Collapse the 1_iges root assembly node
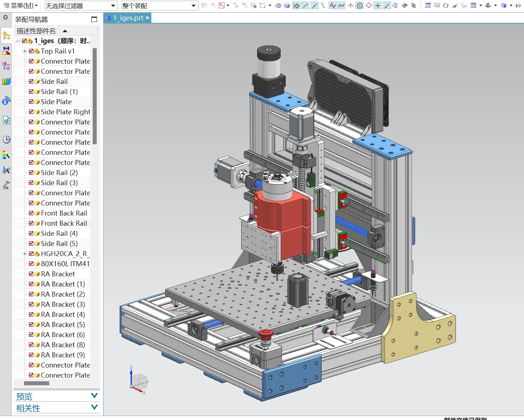Viewport: 524px width, 420px height. 18,41
